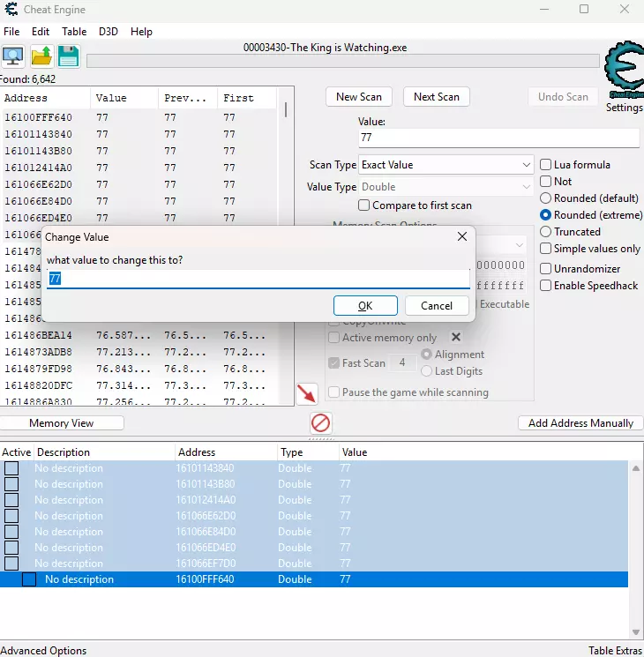Select the Truncated radio option
This screenshot has width=644, height=657.
(545, 231)
